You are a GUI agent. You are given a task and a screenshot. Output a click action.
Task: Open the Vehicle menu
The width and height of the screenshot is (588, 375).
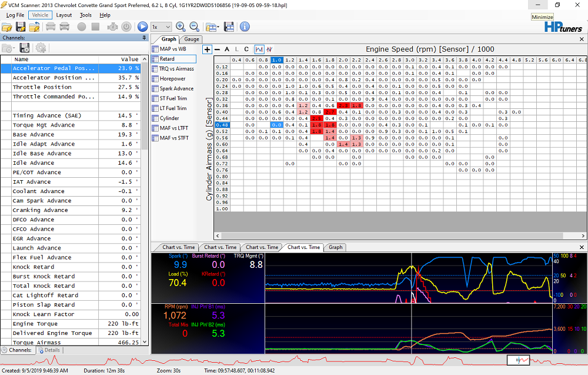tap(40, 15)
